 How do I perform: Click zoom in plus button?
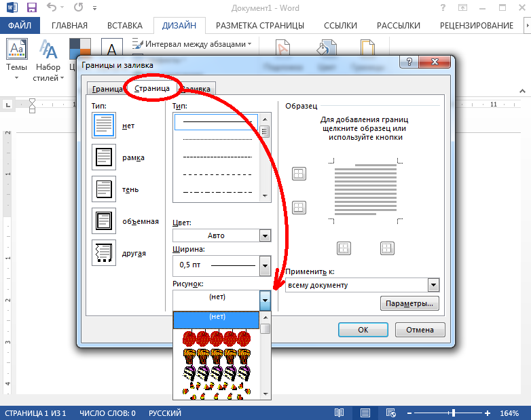tap(487, 413)
